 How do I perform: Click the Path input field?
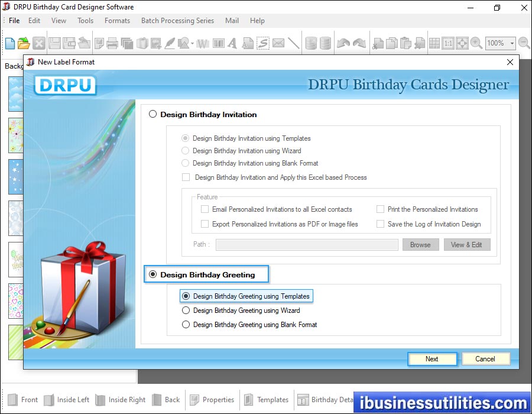click(307, 244)
